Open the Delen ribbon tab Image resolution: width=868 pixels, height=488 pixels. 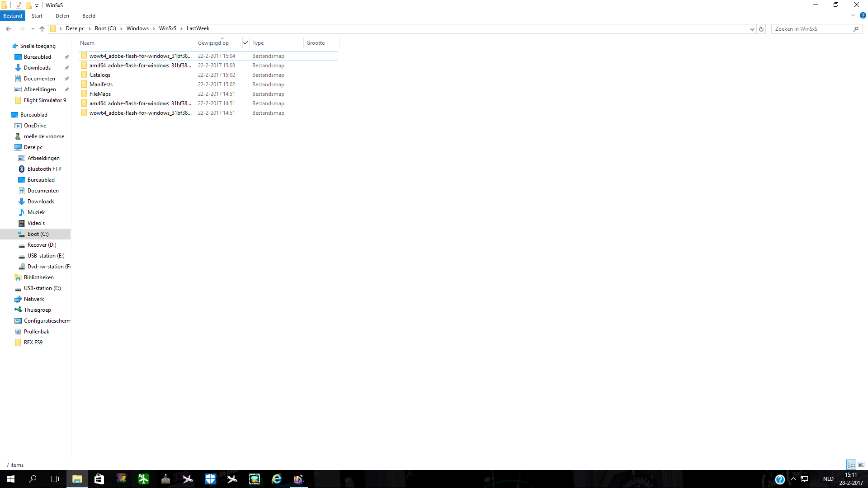62,16
